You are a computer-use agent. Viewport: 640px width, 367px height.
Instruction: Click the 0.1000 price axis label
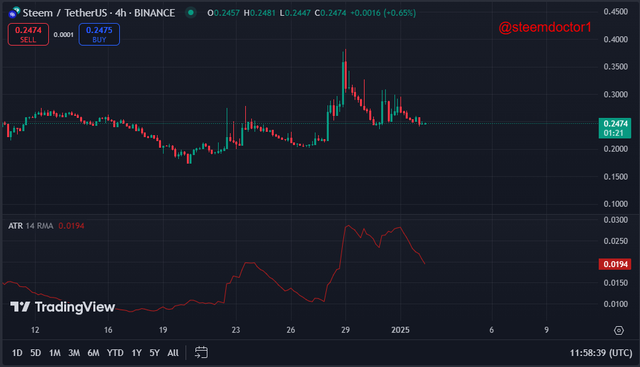click(616, 204)
